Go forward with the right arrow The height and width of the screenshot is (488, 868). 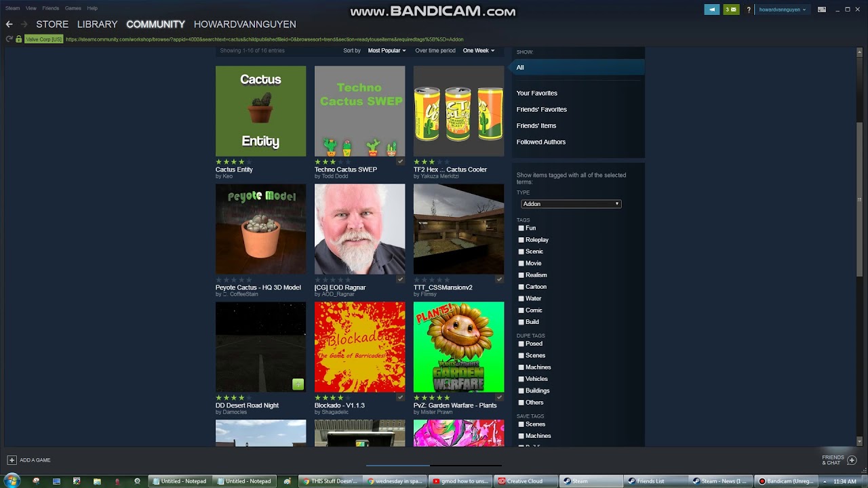click(24, 24)
